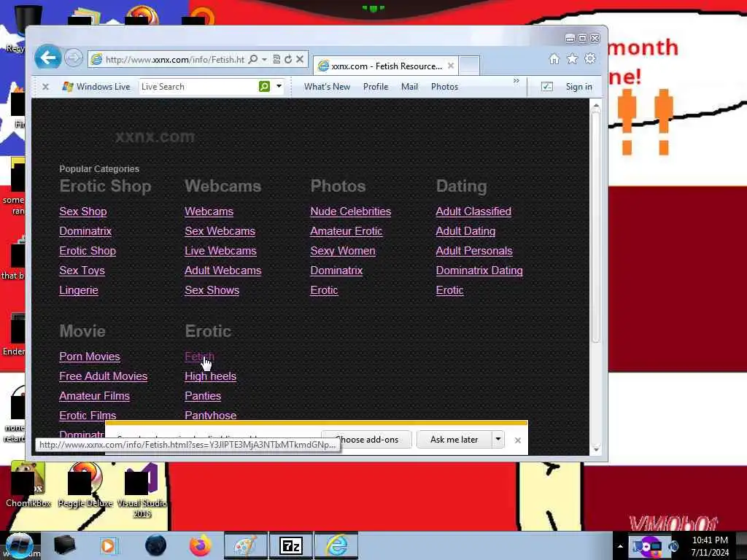Switch to 7-Zip on the taskbar

(291, 545)
